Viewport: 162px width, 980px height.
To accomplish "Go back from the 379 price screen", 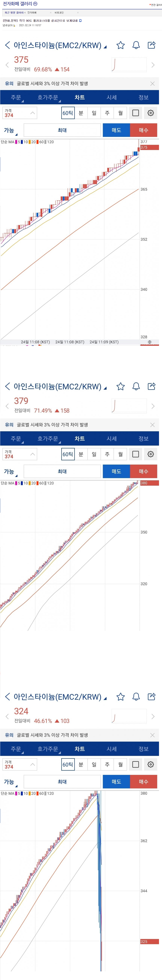I will 7,387.
